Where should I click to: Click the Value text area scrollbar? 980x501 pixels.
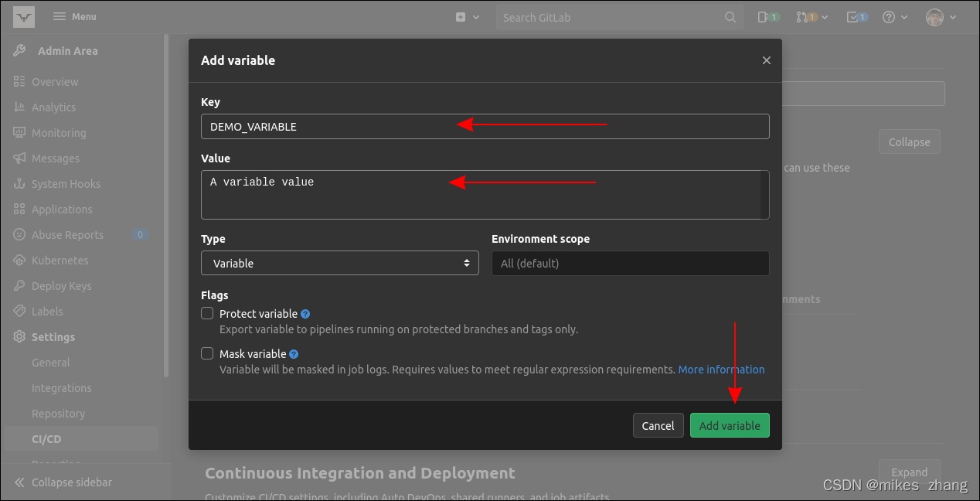click(764, 195)
